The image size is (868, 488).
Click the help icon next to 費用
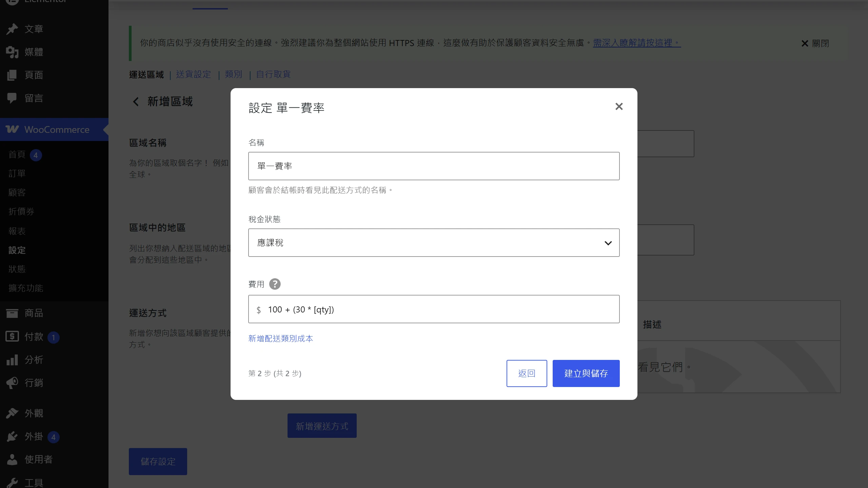click(275, 284)
